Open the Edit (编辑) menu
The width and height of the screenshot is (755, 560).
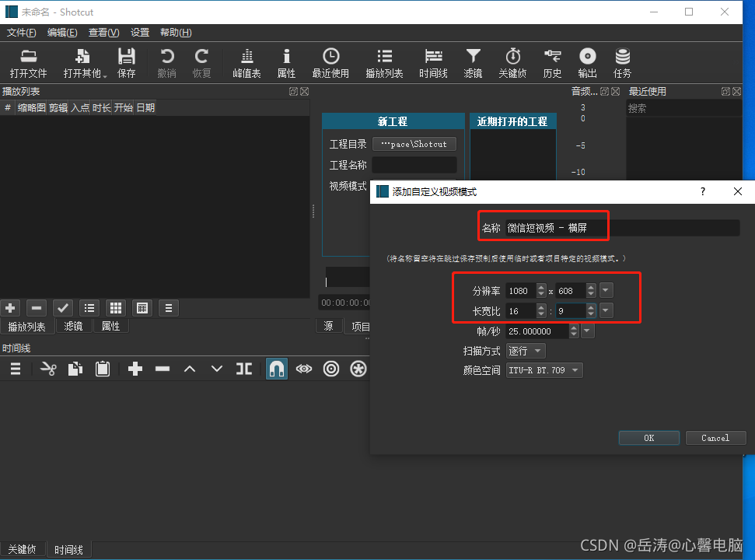[x=62, y=33]
